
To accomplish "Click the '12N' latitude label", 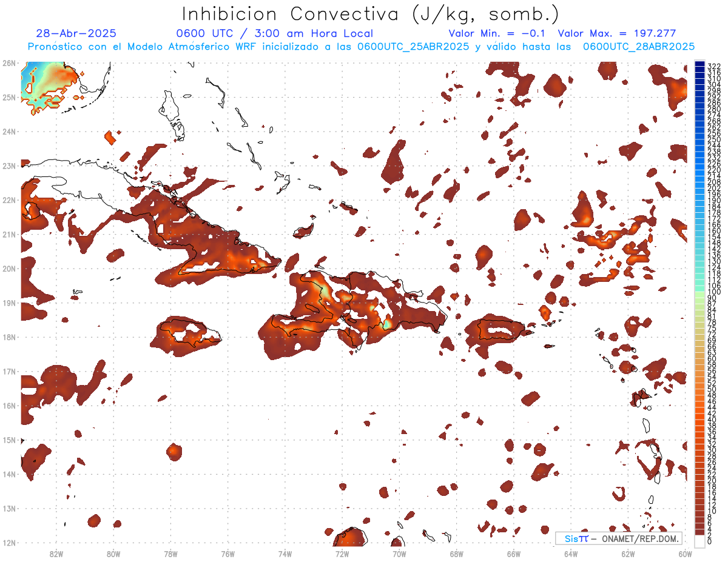I will [8, 543].
